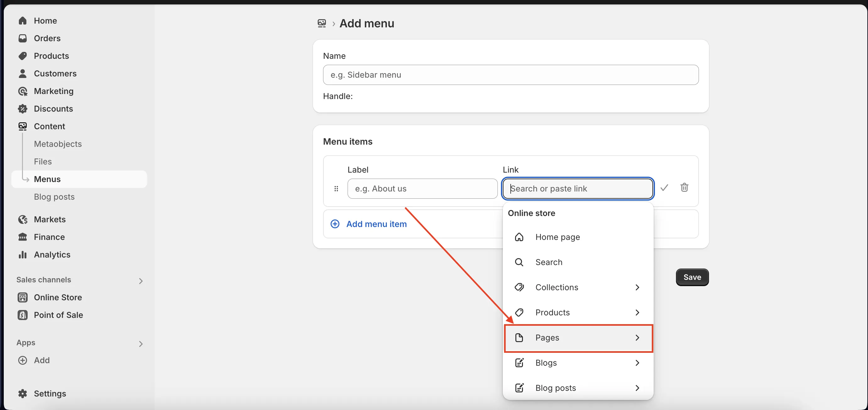The image size is (868, 410).
Task: Focus the menu Name input field
Action: point(510,75)
